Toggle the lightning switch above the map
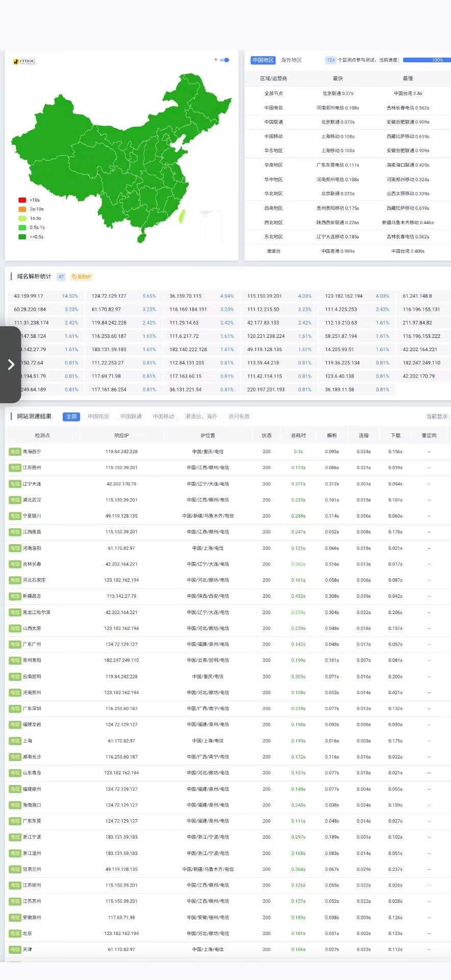Viewport: 451px width, 980px height. (x=224, y=60)
